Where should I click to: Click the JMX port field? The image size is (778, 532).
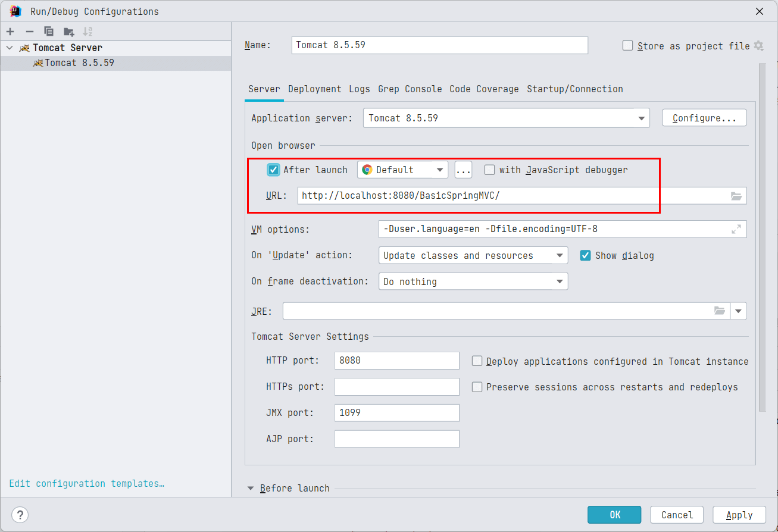pyautogui.click(x=397, y=413)
